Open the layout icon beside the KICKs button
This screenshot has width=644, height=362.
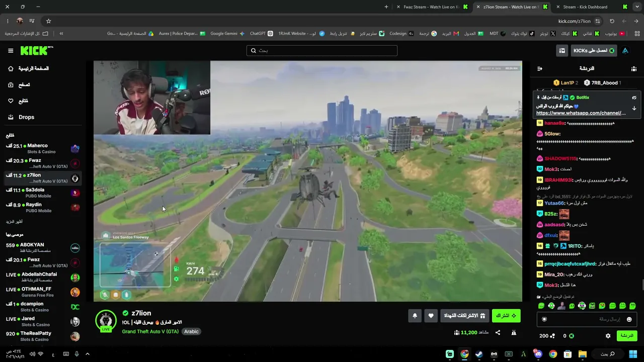(562, 51)
